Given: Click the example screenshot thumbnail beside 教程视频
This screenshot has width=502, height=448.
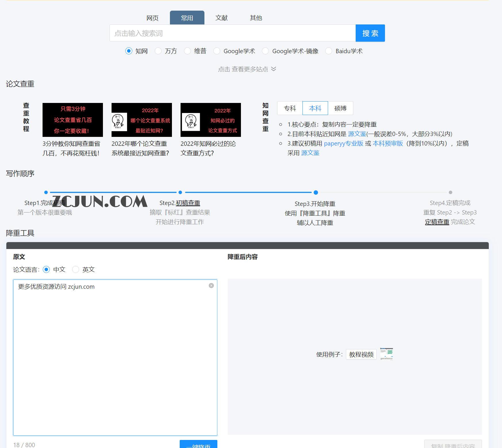Looking at the screenshot, I should pos(386,354).
